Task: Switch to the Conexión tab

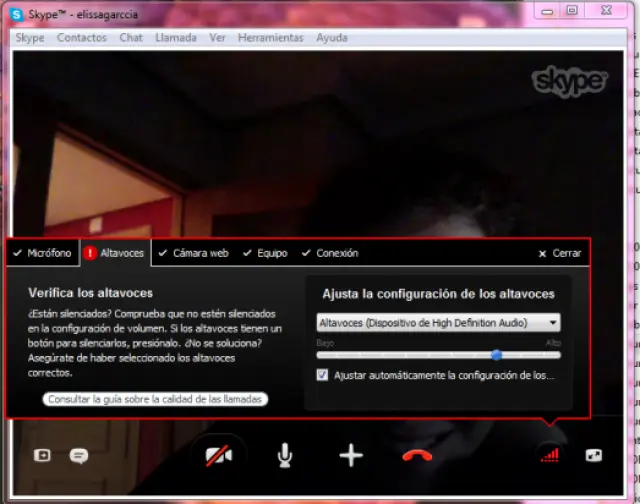Action: [x=330, y=253]
